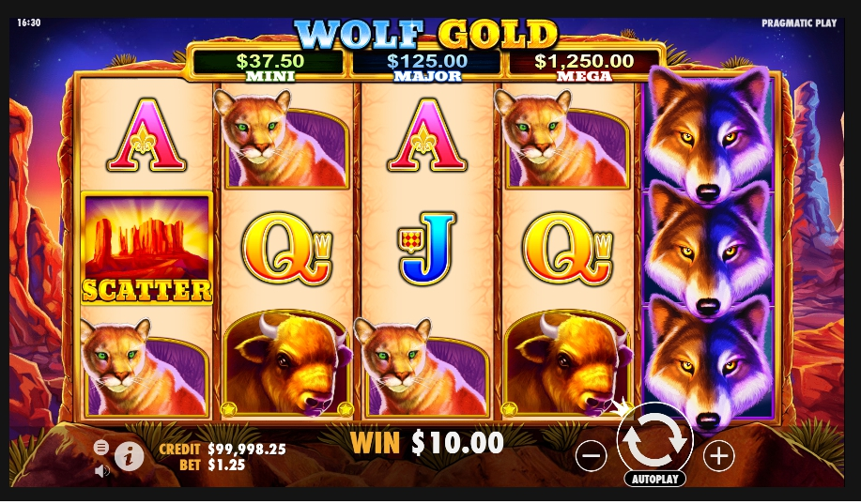This screenshot has height=504, width=861.
Task: Select the Major jackpot panel
Action: [427, 66]
